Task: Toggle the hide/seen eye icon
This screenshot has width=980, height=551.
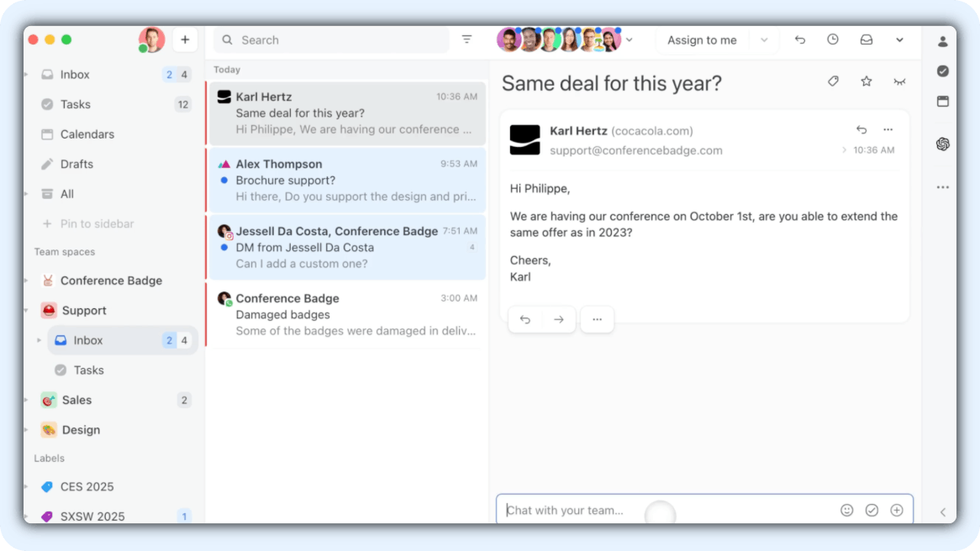Action: click(x=899, y=81)
